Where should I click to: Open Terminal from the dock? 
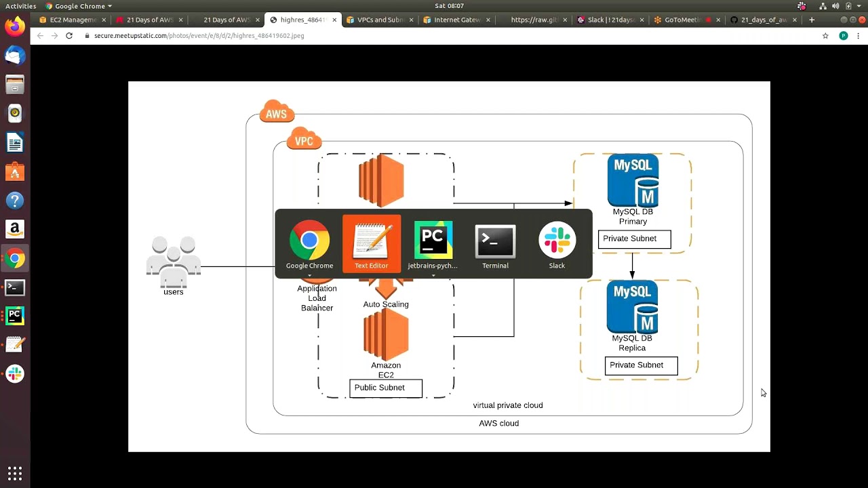click(15, 287)
